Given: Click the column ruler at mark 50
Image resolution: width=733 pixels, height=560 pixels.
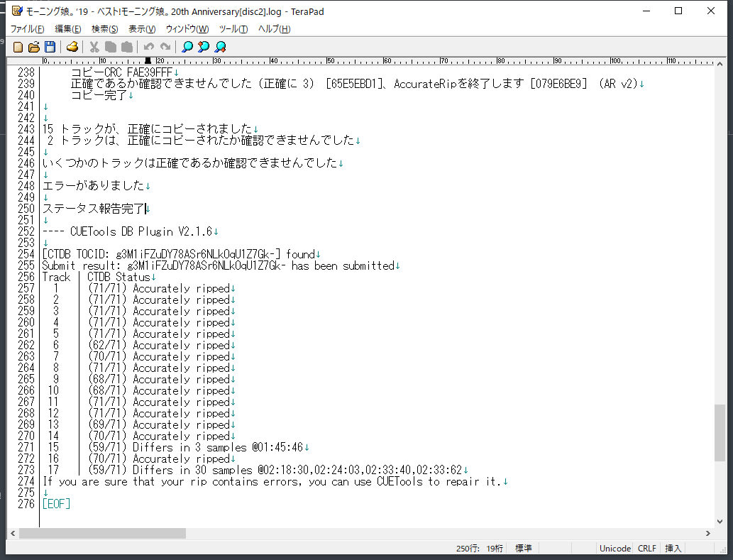Looking at the screenshot, I should 330,61.
